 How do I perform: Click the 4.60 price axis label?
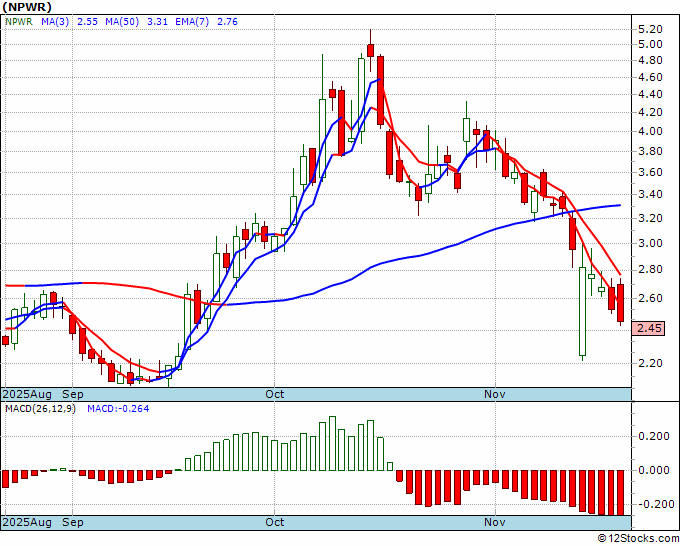coord(650,77)
